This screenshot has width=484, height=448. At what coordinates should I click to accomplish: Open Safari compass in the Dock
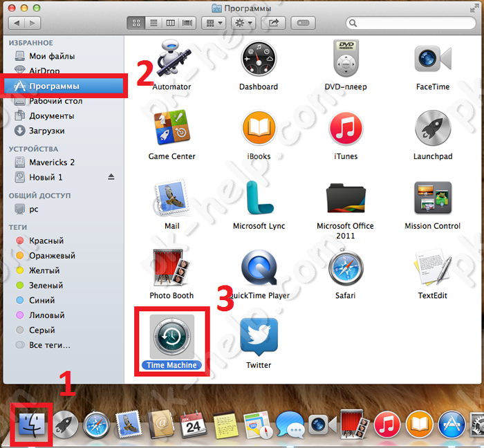coord(97,425)
